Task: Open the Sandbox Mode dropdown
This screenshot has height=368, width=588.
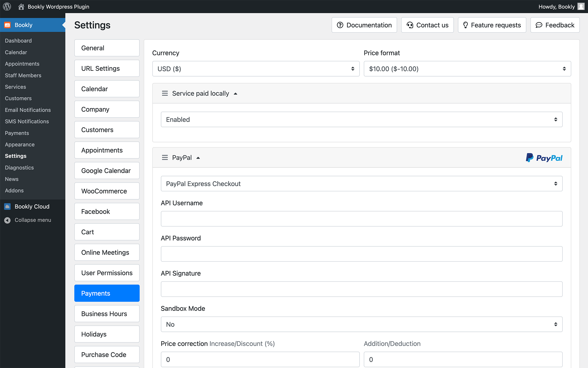Action: pos(362,324)
